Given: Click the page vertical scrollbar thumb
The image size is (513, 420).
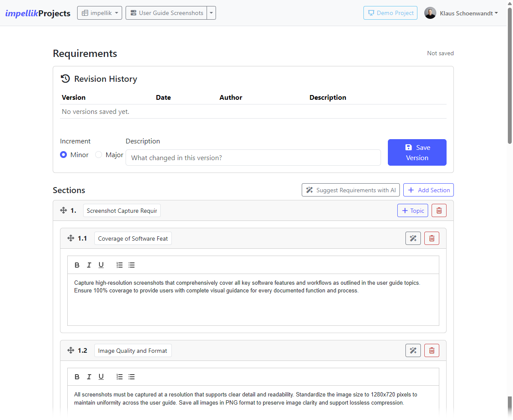Looking at the screenshot, I should [x=510, y=75].
